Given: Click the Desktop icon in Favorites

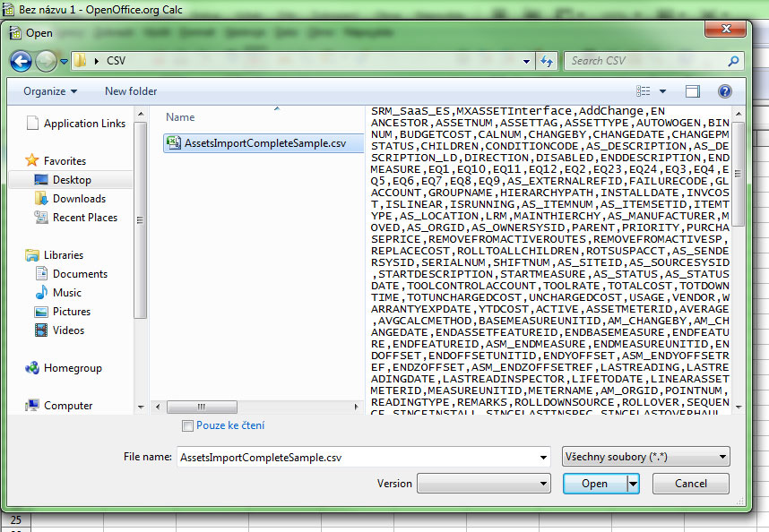Looking at the screenshot, I should [x=41, y=179].
